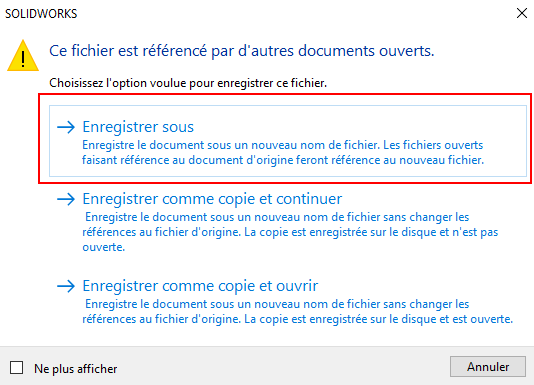Click the yellow warning triangle icon
534x385 pixels.
click(23, 56)
